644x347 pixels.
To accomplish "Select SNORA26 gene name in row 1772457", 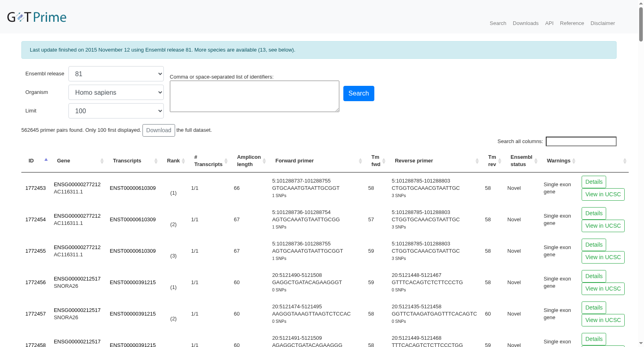I will 66,318.
